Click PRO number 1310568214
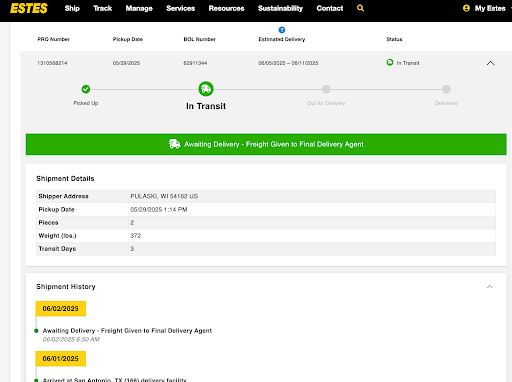The image size is (512, 382). (52, 63)
